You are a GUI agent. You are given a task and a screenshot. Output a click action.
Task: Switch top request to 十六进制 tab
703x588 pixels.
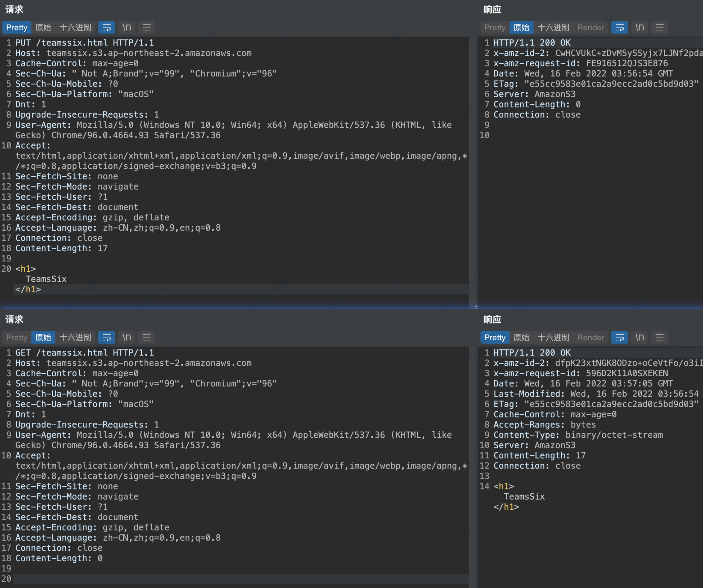coord(75,28)
